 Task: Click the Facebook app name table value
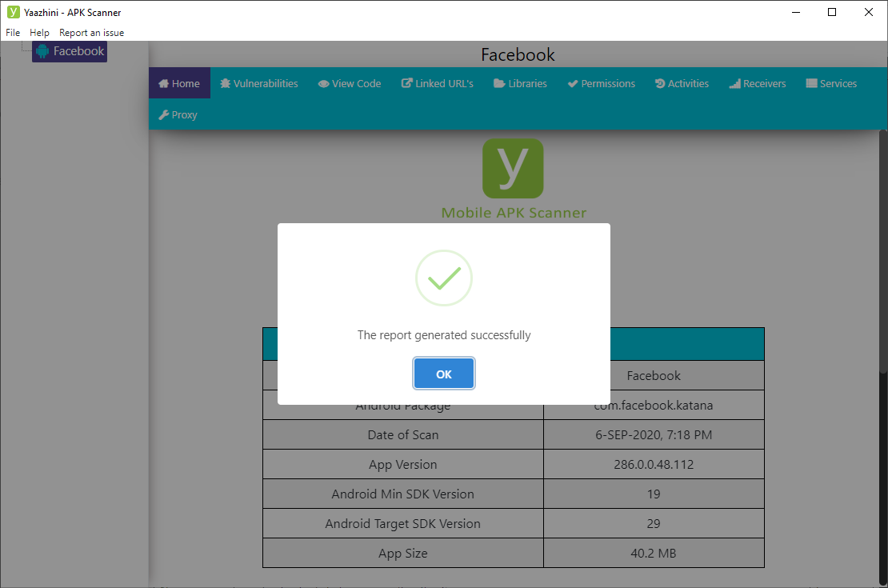(x=654, y=375)
